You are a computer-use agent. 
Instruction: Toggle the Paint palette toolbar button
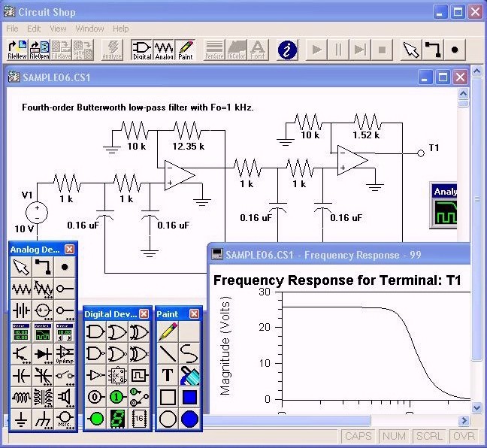click(x=186, y=50)
